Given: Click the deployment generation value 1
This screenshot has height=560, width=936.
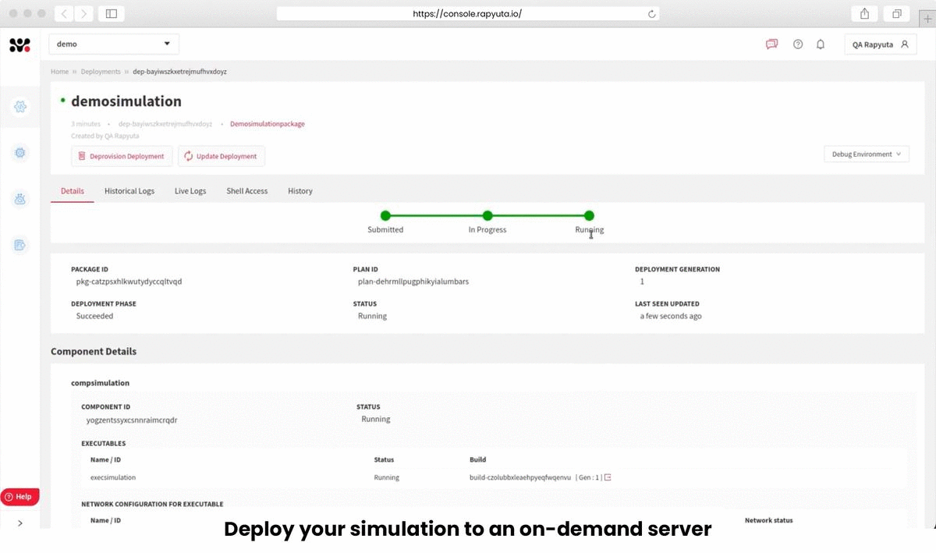Looking at the screenshot, I should [x=642, y=282].
